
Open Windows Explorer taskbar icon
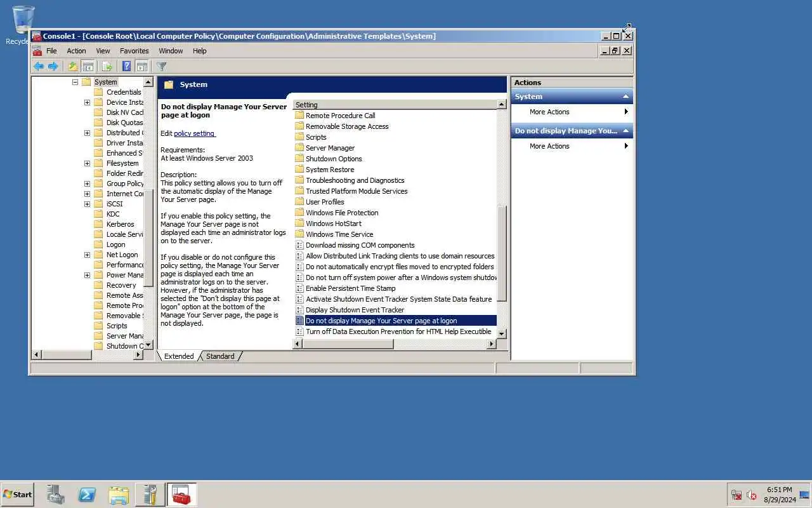point(119,494)
